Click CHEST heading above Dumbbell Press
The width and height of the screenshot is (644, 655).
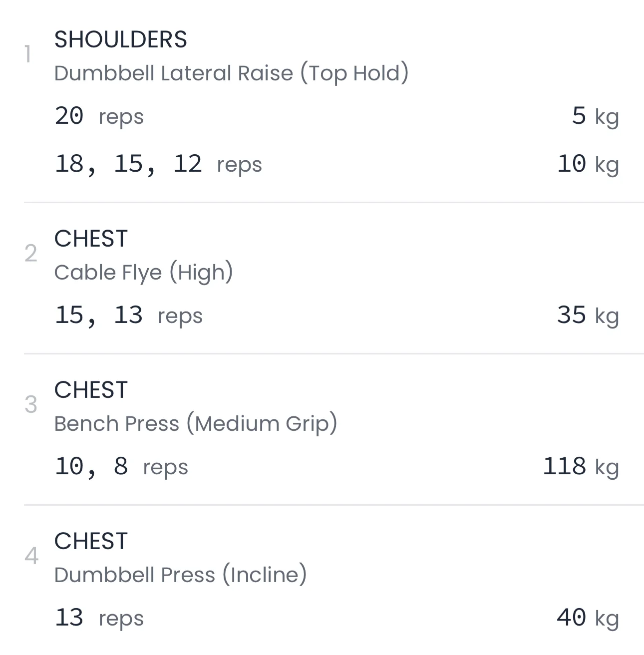click(x=91, y=541)
